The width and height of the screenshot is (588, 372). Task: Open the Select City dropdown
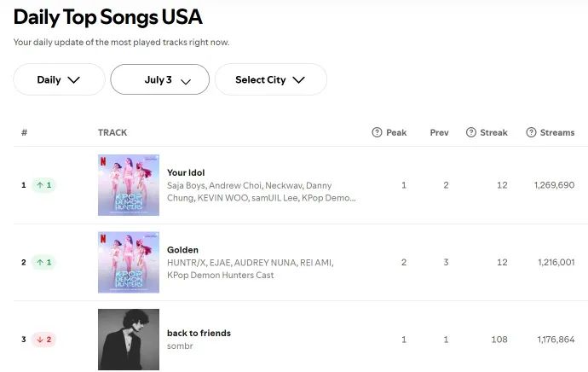(270, 79)
